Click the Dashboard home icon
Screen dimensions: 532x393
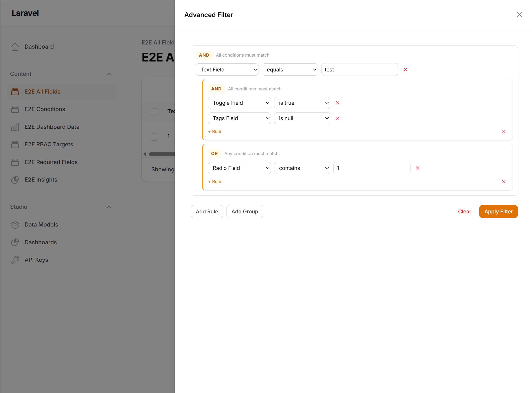coord(15,47)
